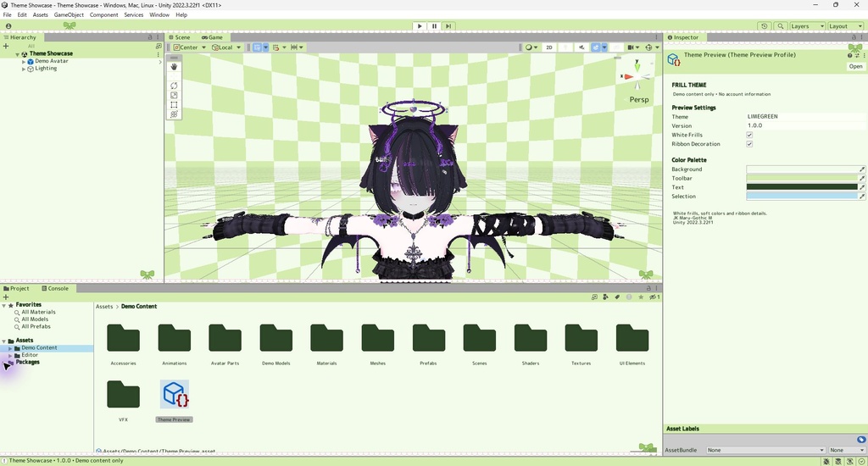Open the Center pivot mode dropdown

pyautogui.click(x=190, y=47)
